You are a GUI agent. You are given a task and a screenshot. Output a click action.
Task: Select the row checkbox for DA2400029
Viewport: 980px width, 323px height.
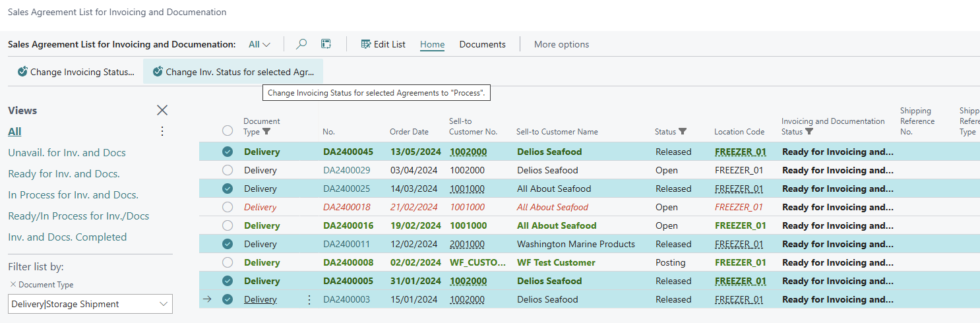tap(228, 170)
